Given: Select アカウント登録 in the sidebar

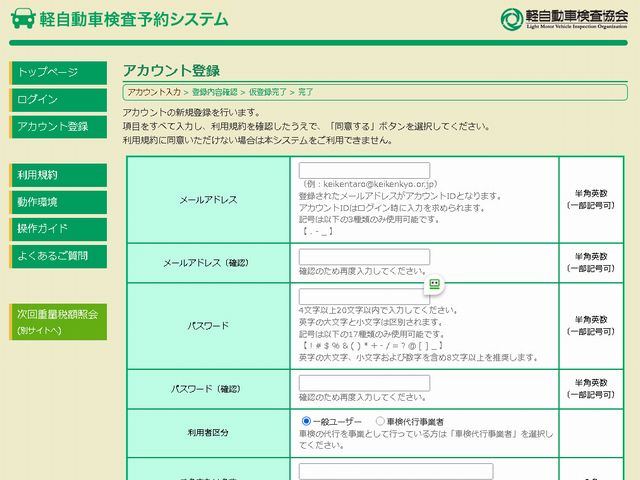Looking at the screenshot, I should click(x=58, y=127).
